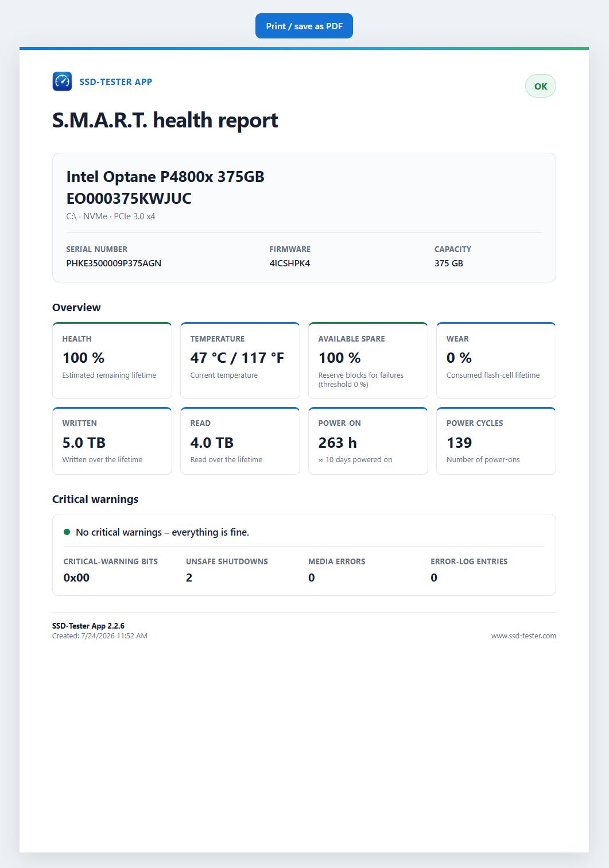Click the green OK status badge
This screenshot has width=609, height=868.
[540, 86]
